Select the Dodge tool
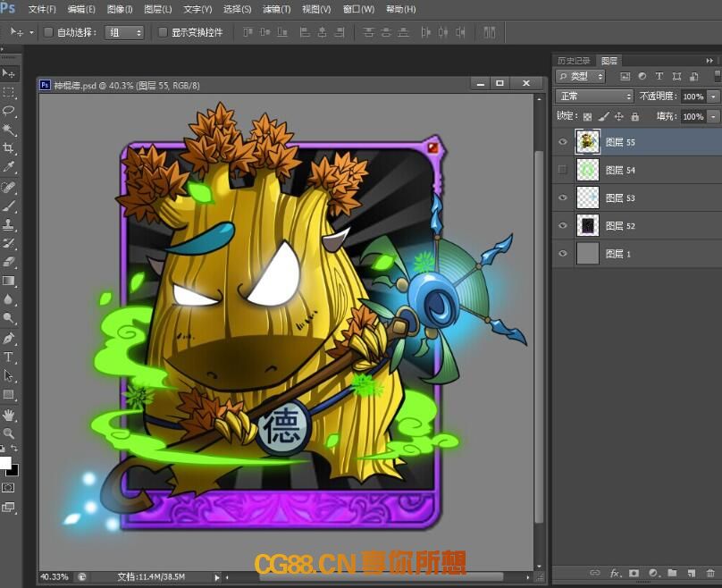This screenshot has height=588, width=722. (x=8, y=318)
